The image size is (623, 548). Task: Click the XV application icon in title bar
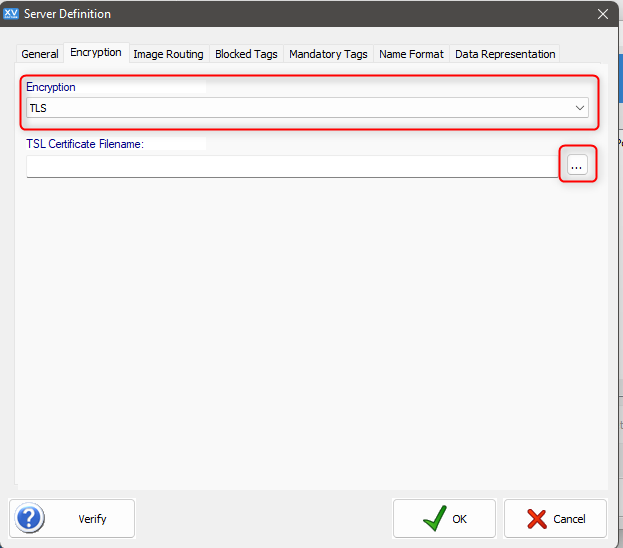(11, 14)
